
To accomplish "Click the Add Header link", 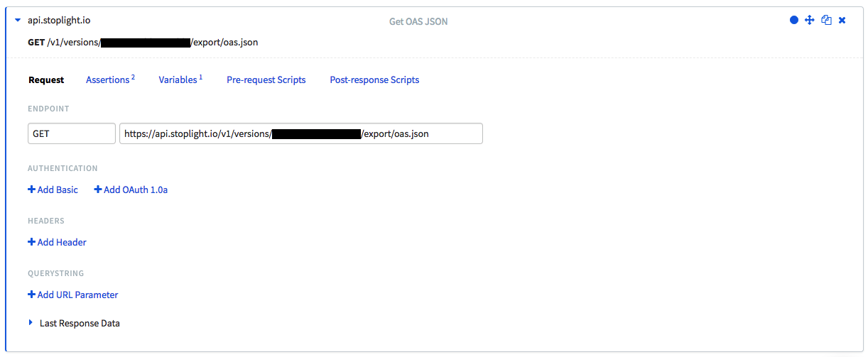I will click(57, 242).
